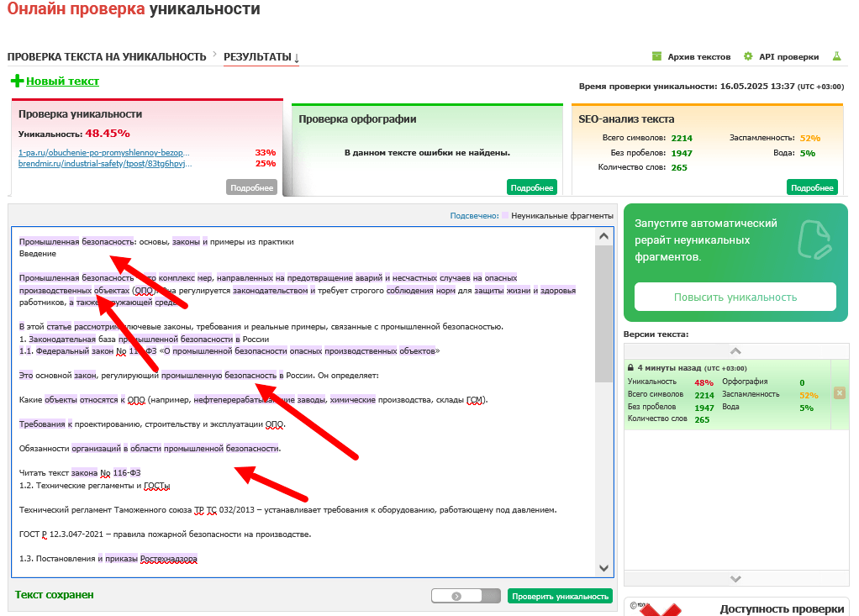Click the rewrite document pencil icon
Image resolution: width=859 pixels, height=616 pixels.
click(x=814, y=240)
